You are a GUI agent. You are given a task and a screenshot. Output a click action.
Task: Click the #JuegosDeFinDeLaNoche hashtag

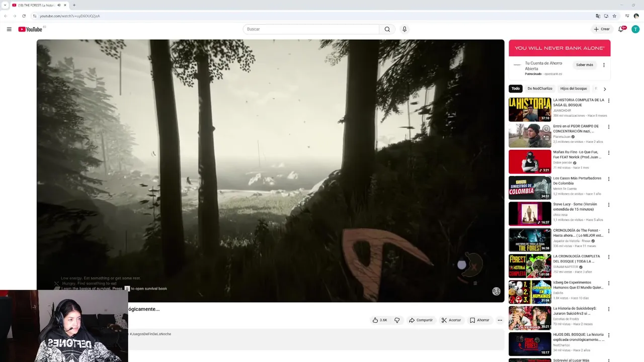[x=150, y=334]
